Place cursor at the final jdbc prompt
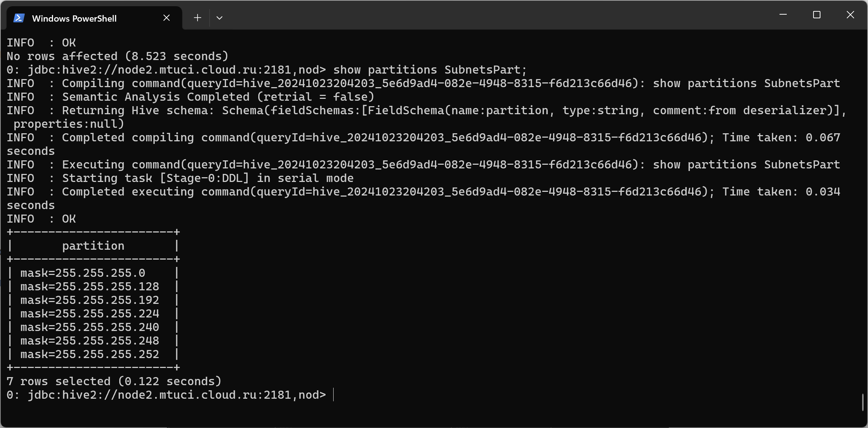Image resolution: width=868 pixels, height=428 pixels. click(x=334, y=395)
